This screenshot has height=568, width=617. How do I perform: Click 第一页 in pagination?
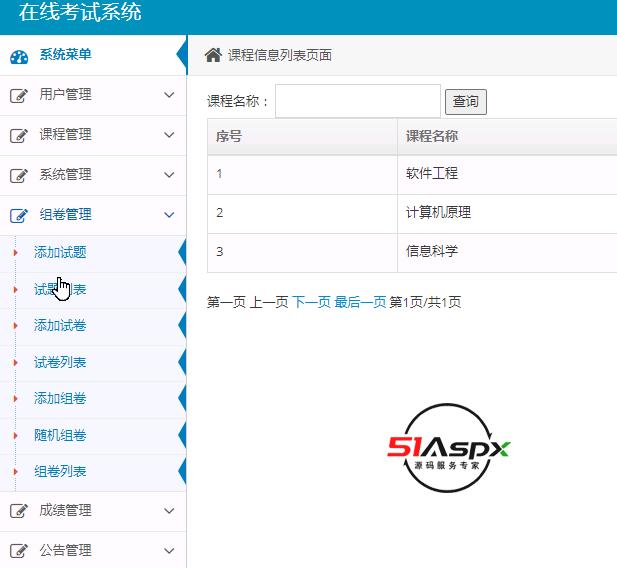(x=226, y=302)
